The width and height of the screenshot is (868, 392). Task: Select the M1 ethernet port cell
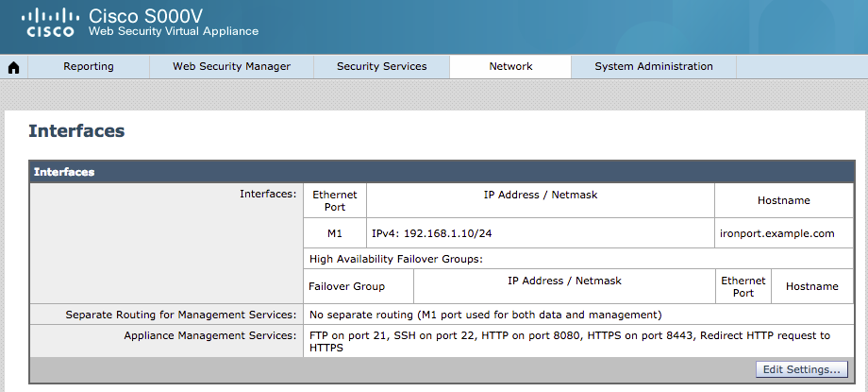coord(334,233)
